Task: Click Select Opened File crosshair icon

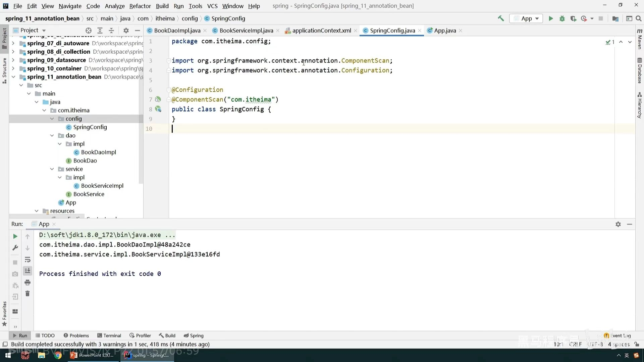Action: point(88,30)
